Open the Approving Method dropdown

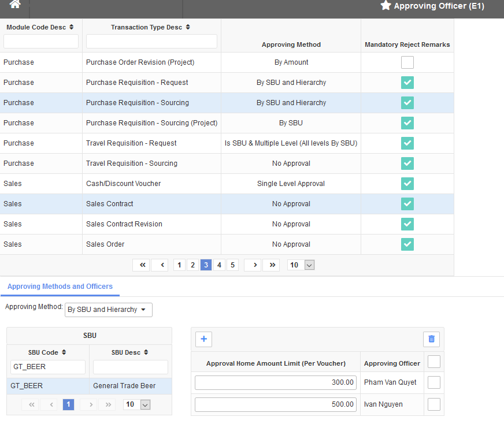click(x=108, y=310)
